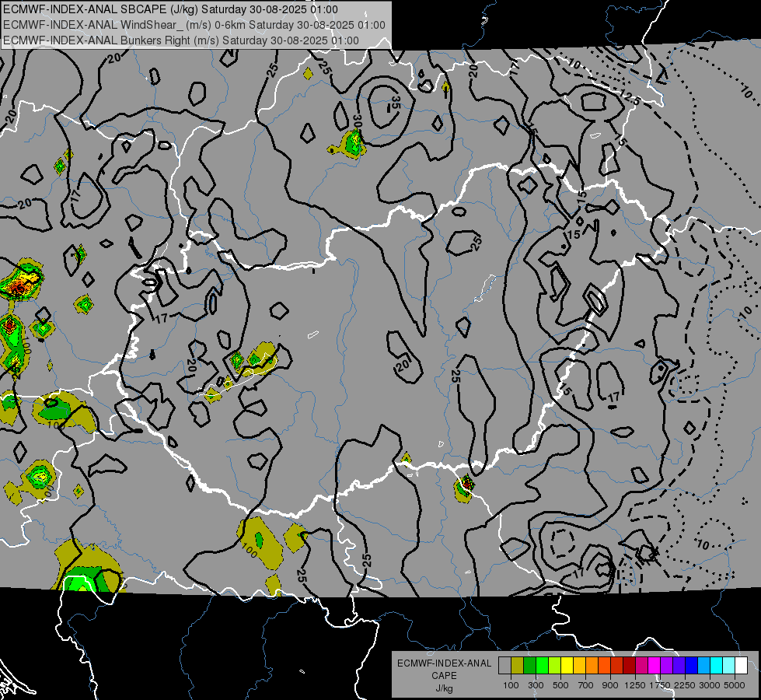The height and width of the screenshot is (700, 761).
Task: Click ECMWF-INDEX-ANAL text in the legend box
Action: (444, 663)
